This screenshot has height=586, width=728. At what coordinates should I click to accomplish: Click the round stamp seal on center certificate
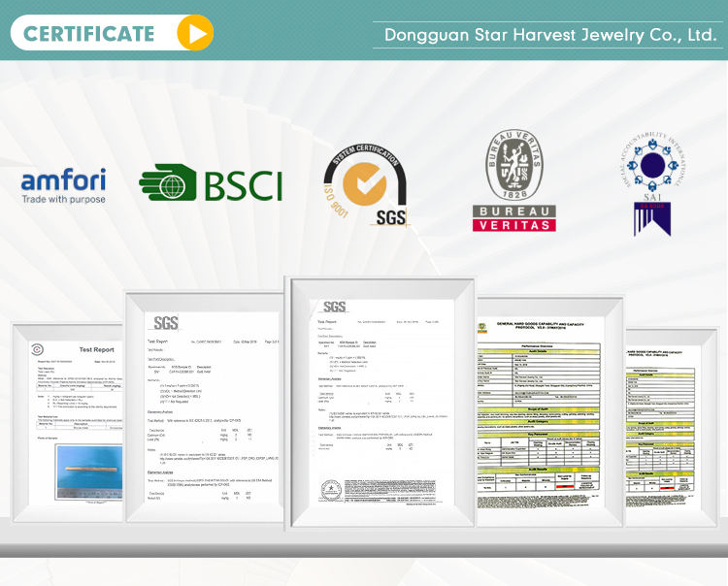tap(331, 491)
